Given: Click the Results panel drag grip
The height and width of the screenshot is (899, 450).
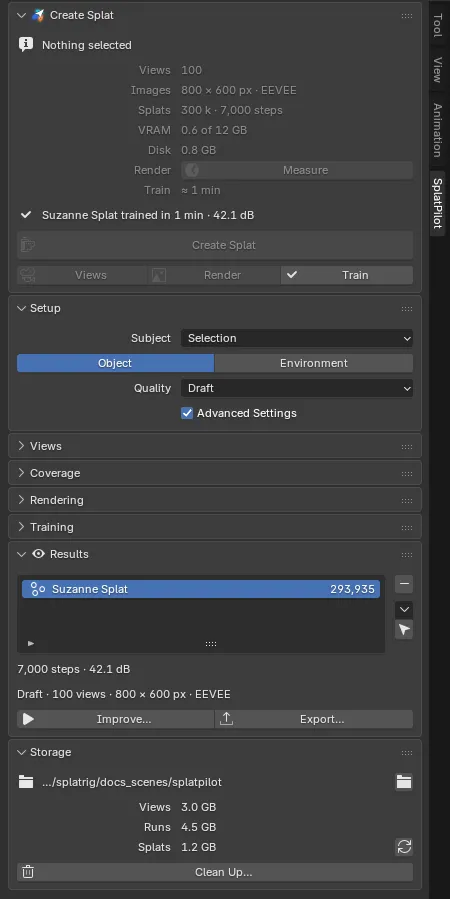Looking at the screenshot, I should (x=407, y=554).
